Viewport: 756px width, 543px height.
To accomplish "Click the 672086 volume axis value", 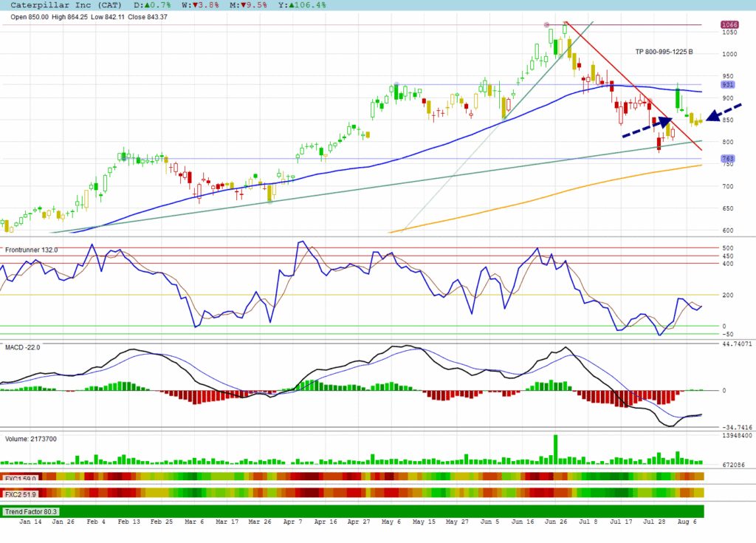I will (x=733, y=465).
